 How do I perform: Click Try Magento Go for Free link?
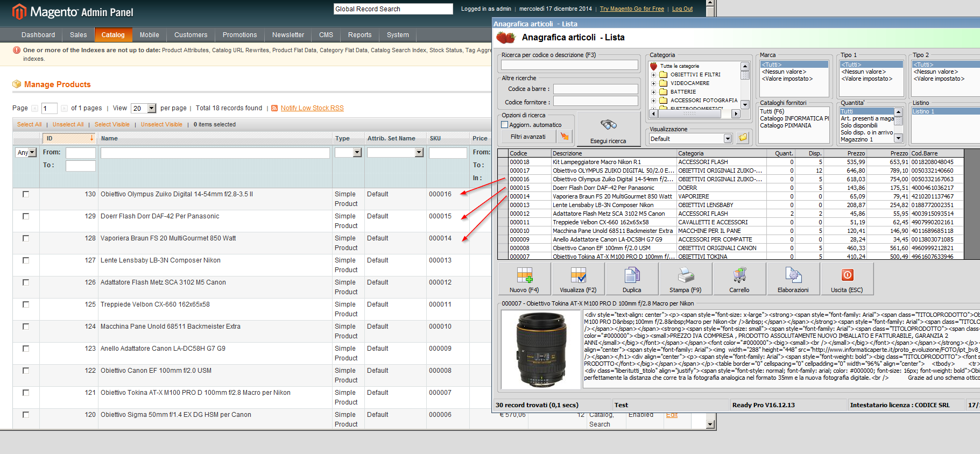click(632, 9)
